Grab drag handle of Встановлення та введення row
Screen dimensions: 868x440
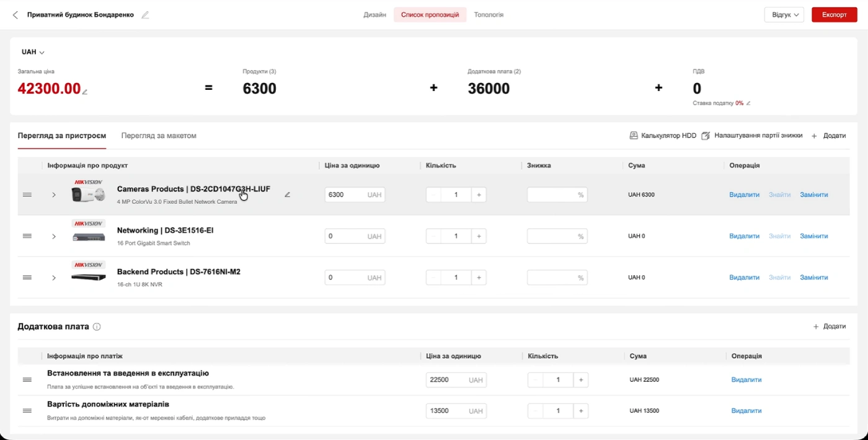[x=27, y=380]
